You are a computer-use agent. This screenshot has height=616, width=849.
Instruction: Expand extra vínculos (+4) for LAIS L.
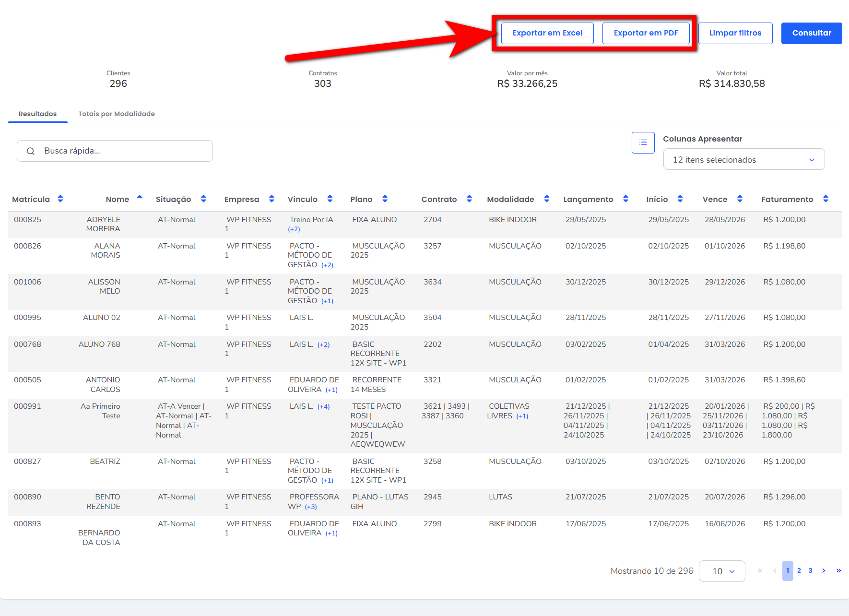coord(324,407)
